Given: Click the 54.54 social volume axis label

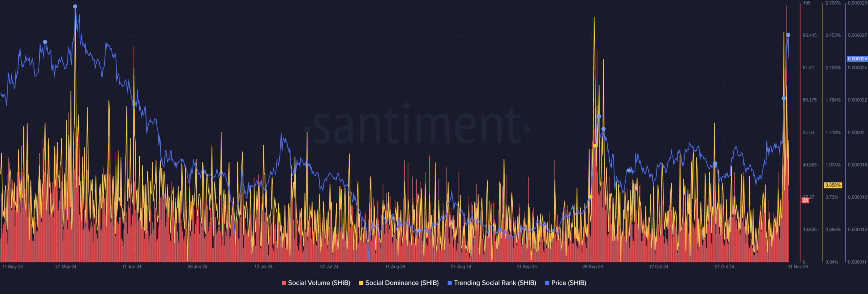Looking at the screenshot, I should [808, 132].
